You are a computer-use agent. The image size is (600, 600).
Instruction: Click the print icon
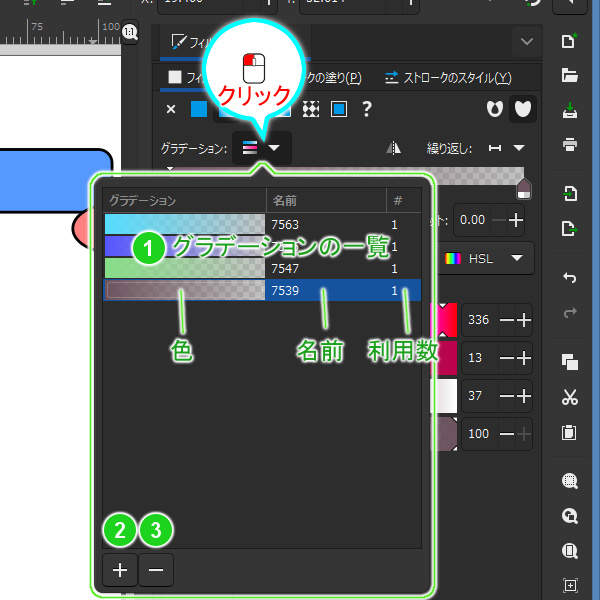click(570, 145)
